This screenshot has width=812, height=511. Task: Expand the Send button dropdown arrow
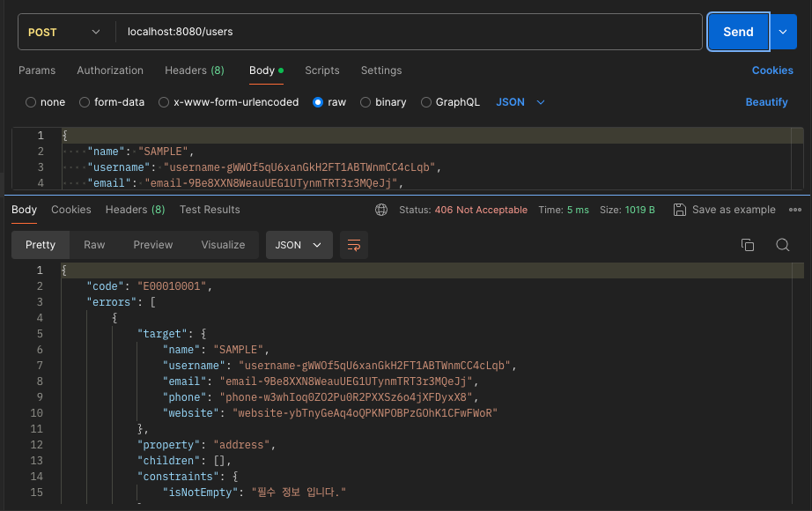(x=783, y=32)
